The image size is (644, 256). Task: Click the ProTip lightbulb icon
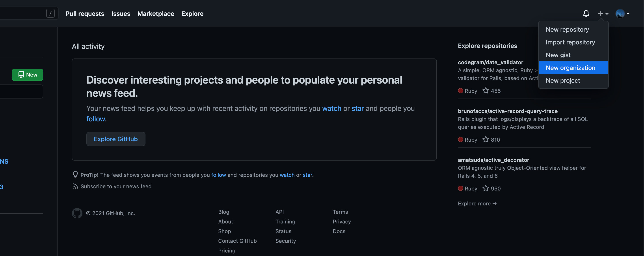pyautogui.click(x=75, y=175)
